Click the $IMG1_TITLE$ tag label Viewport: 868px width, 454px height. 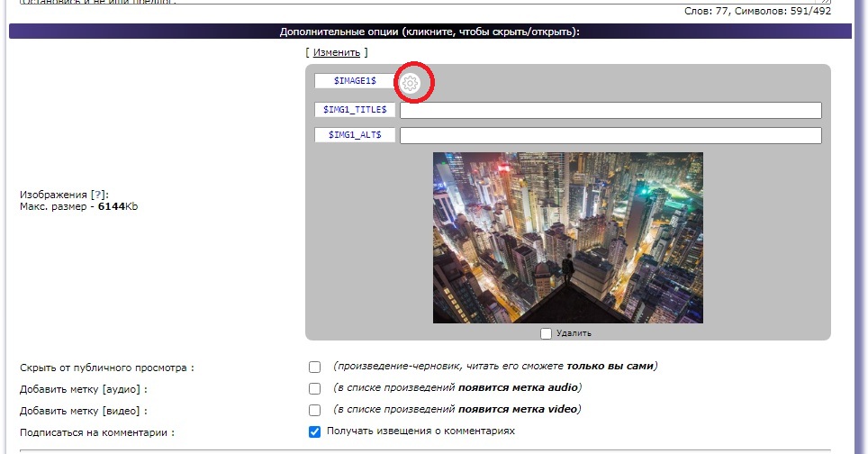tap(355, 110)
